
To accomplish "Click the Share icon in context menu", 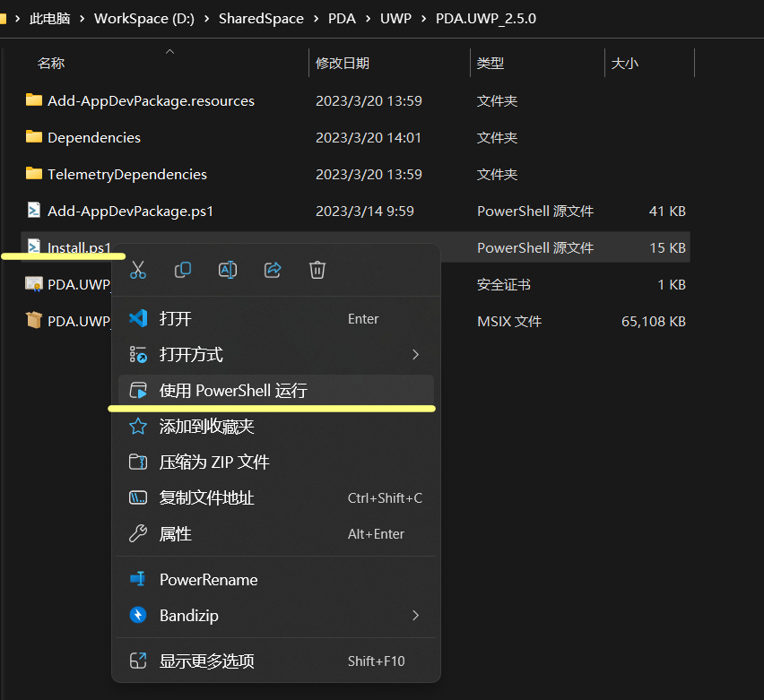I will [x=273, y=270].
